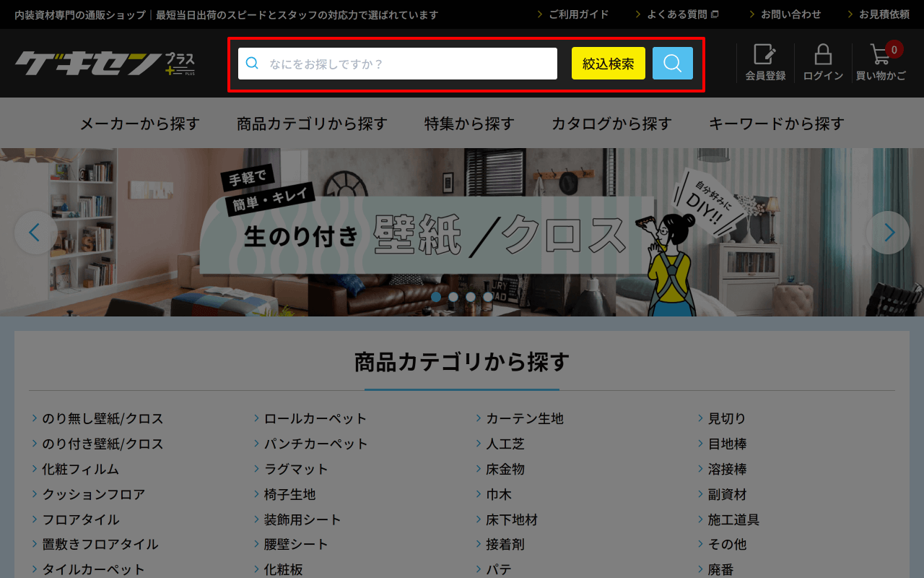Click the blue magnifier search button
The image size is (924, 578).
coord(672,64)
